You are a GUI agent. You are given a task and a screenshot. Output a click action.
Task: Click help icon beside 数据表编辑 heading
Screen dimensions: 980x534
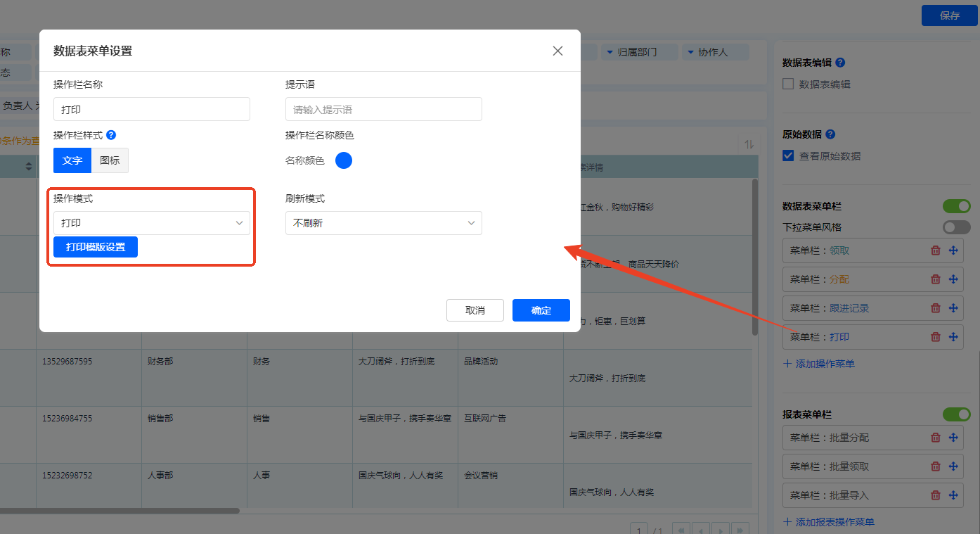click(840, 63)
